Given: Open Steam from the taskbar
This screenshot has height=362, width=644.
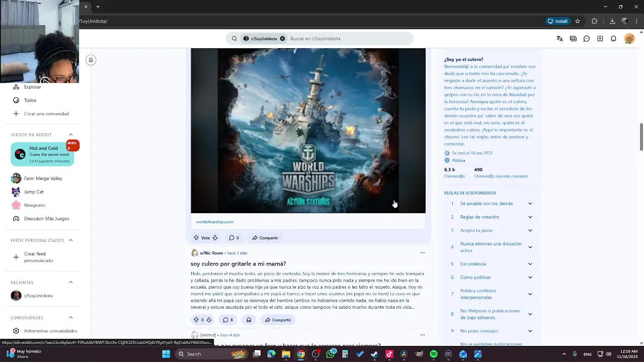Looking at the screenshot, I should coord(374,354).
